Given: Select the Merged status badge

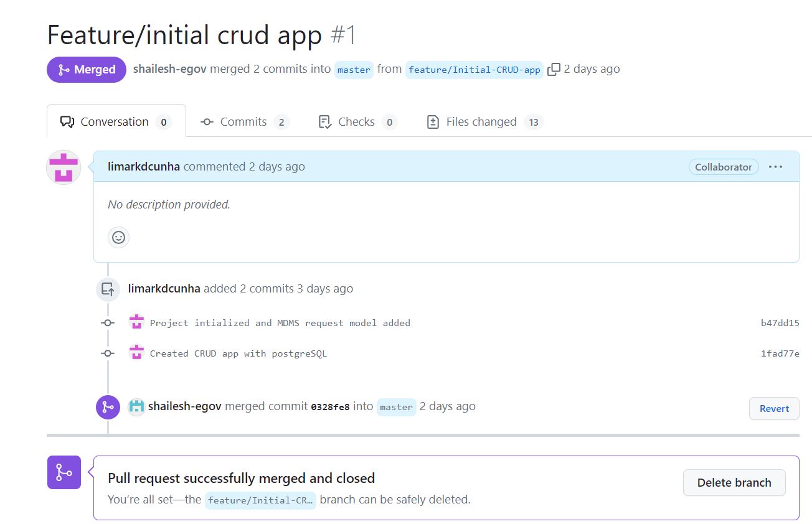Looking at the screenshot, I should 86,69.
